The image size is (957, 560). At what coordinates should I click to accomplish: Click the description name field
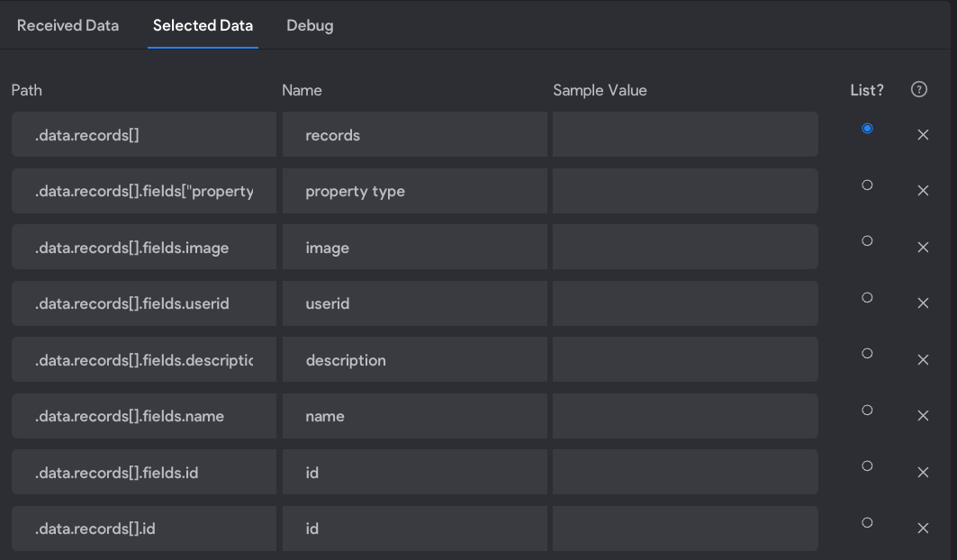[x=414, y=360]
